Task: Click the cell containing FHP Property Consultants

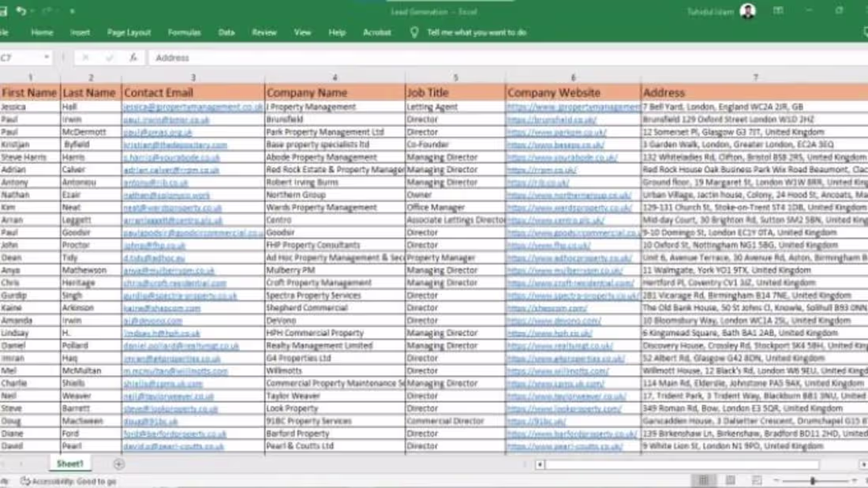Action: coord(335,246)
